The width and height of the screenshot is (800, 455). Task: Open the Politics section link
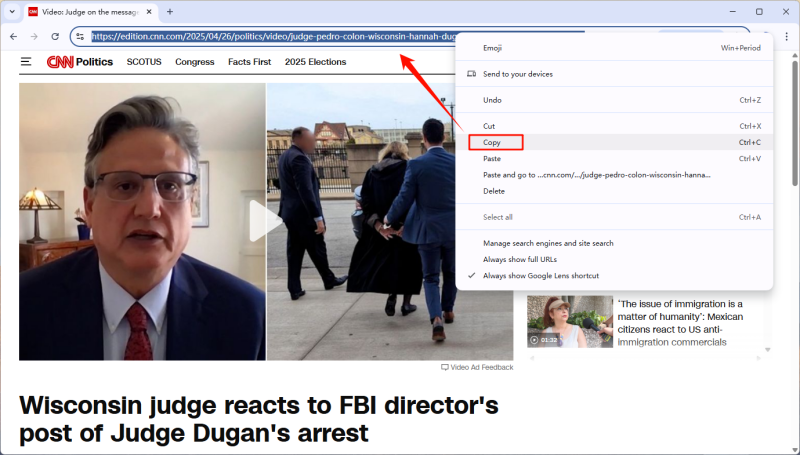tap(94, 62)
